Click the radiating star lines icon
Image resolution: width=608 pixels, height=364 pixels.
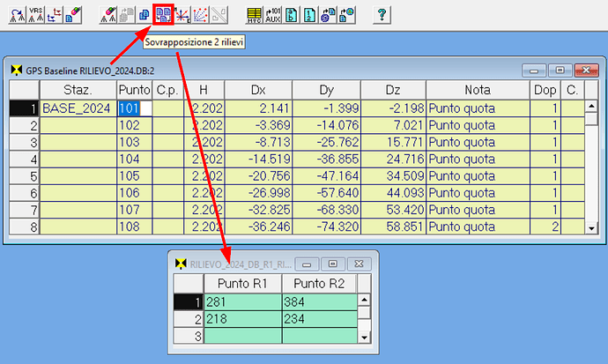click(182, 15)
